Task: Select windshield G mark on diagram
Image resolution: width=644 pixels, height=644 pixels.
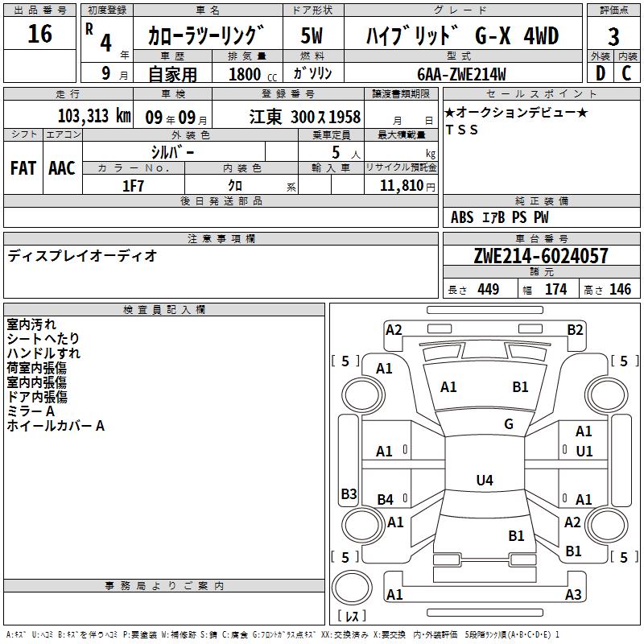Action: [x=509, y=424]
